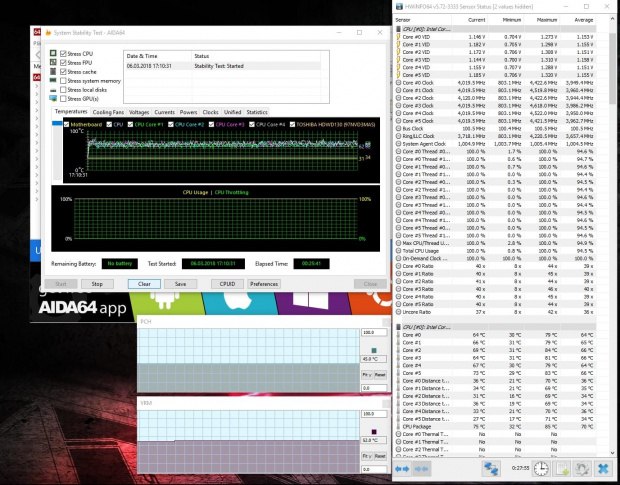The height and width of the screenshot is (485, 620).
Task: Click HWiNFO log file icon with green plus
Action: coord(562,469)
